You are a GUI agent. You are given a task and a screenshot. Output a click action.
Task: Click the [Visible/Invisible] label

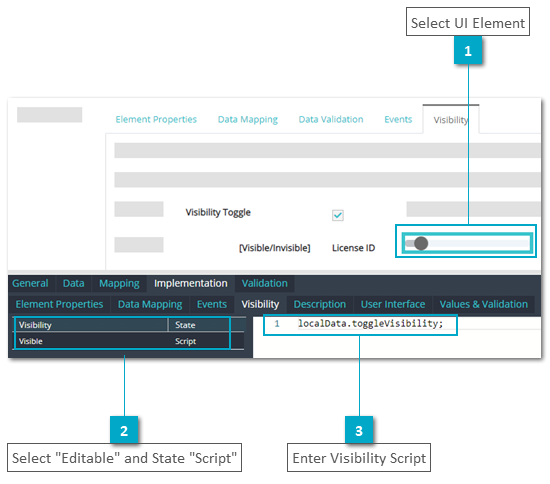[x=275, y=248]
